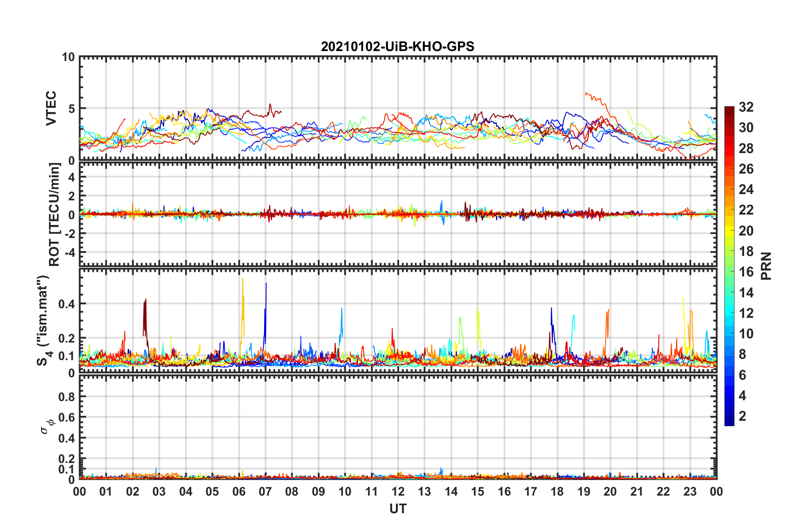Screen dimensions: 796x532
Task: Click x-axis tick label 23
Action: coord(690,491)
